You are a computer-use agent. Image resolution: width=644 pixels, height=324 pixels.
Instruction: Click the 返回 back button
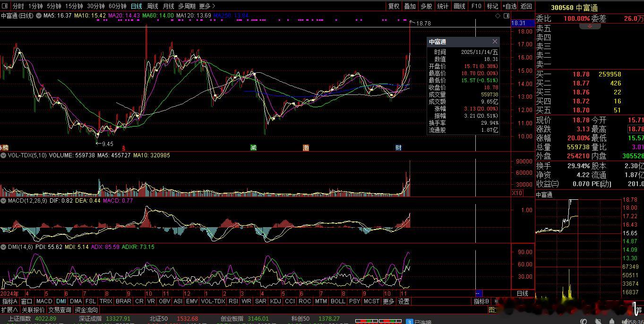(x=526, y=6)
